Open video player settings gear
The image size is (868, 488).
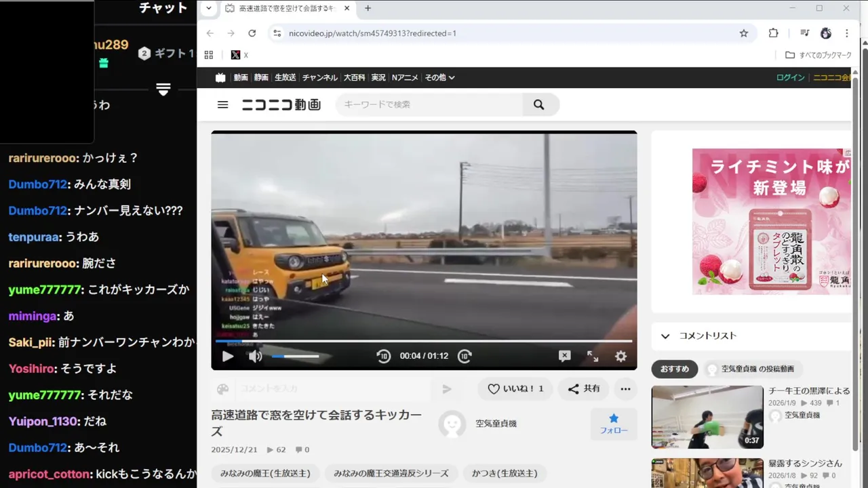(x=620, y=356)
